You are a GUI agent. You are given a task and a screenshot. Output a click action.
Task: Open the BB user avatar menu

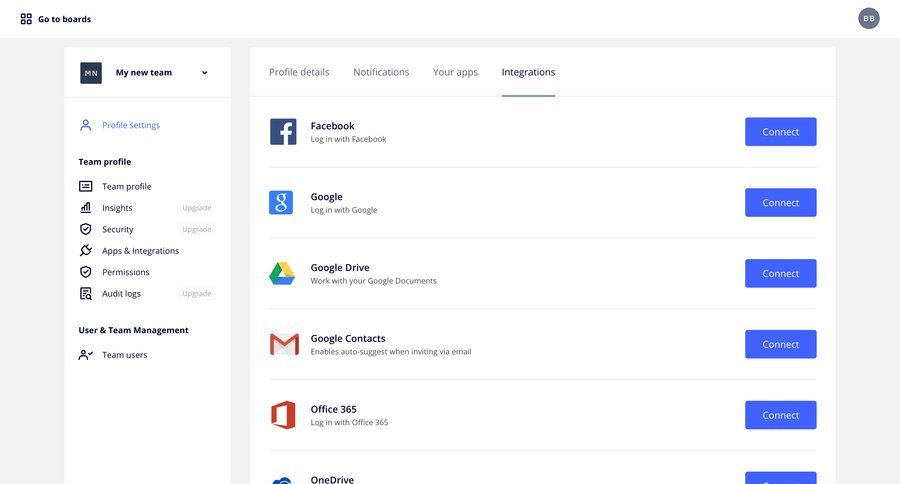point(868,18)
